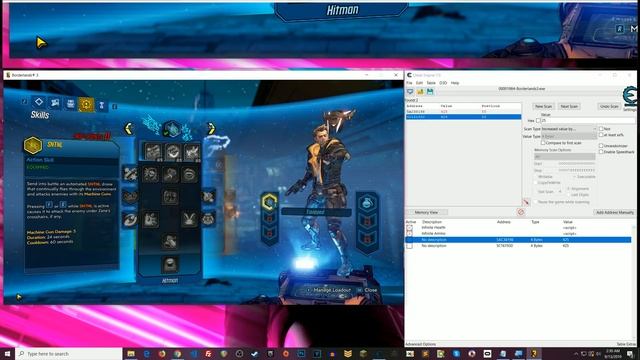Click Add Address Manually button
The width and height of the screenshot is (640, 360).
(x=615, y=212)
